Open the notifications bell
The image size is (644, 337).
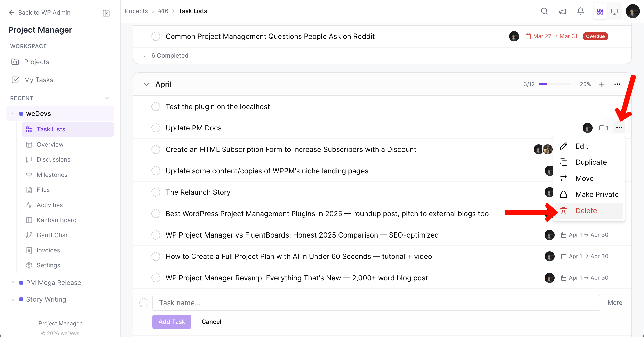580,11
